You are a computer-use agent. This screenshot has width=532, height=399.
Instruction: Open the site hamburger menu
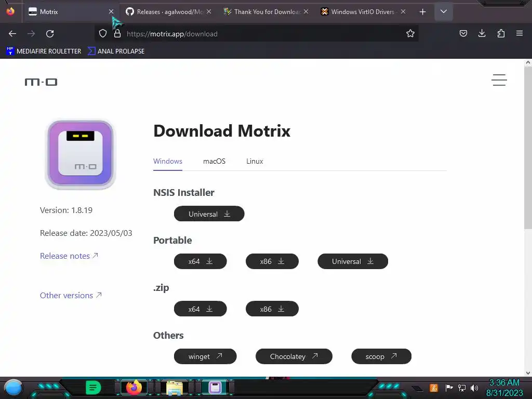(499, 80)
